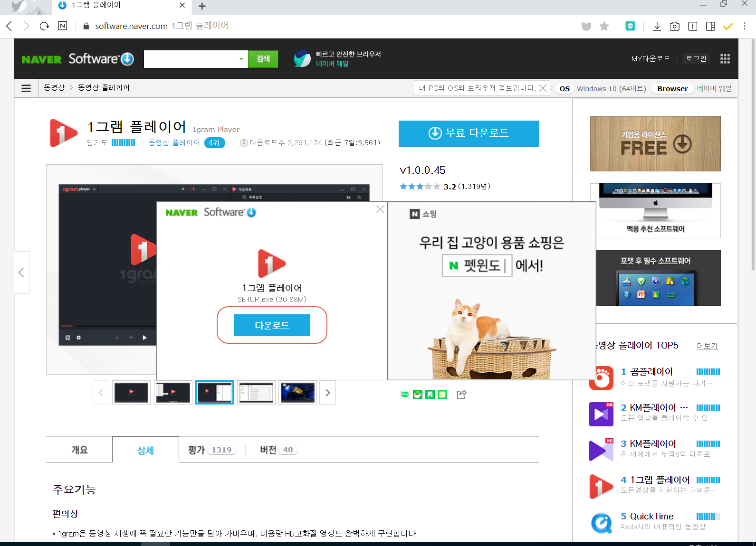This screenshot has width=756, height=546.
Task: Select the fifth screenshot thumbnail
Action: tap(297, 393)
